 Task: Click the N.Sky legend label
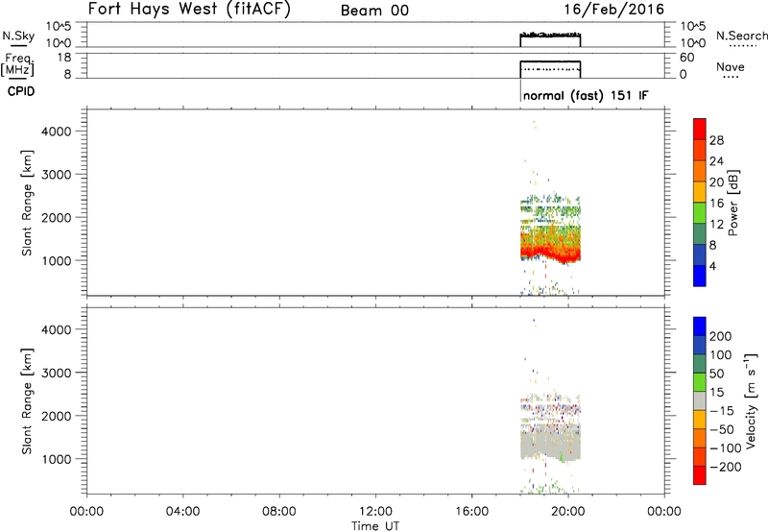(x=18, y=36)
